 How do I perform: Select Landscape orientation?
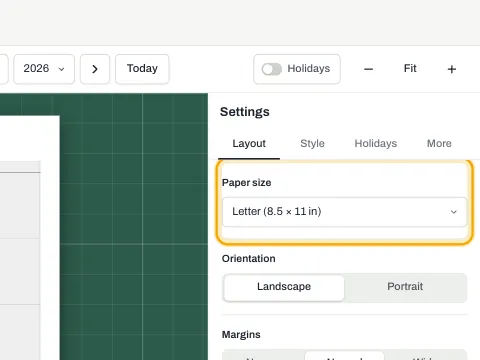click(284, 287)
